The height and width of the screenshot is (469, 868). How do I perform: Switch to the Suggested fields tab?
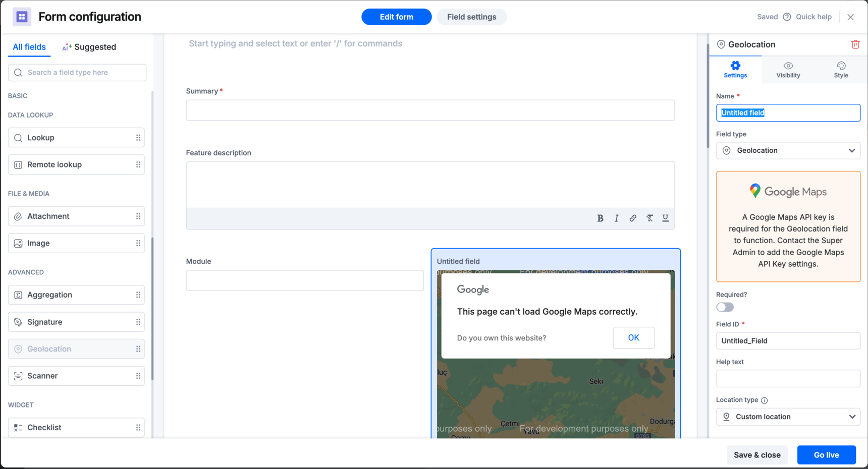click(89, 47)
